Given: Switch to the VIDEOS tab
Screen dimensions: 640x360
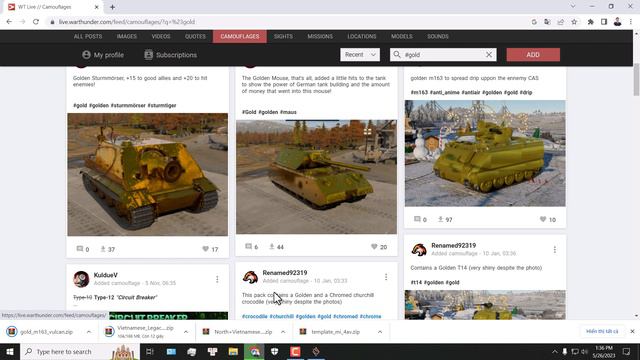Looking at the screenshot, I should tap(161, 36).
